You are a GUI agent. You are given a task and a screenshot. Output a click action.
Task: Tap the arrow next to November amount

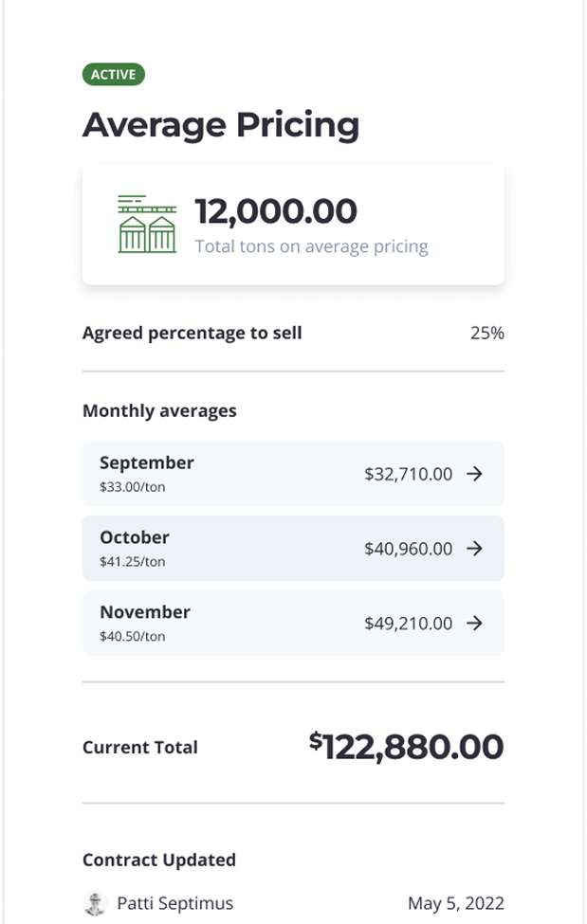(x=475, y=624)
